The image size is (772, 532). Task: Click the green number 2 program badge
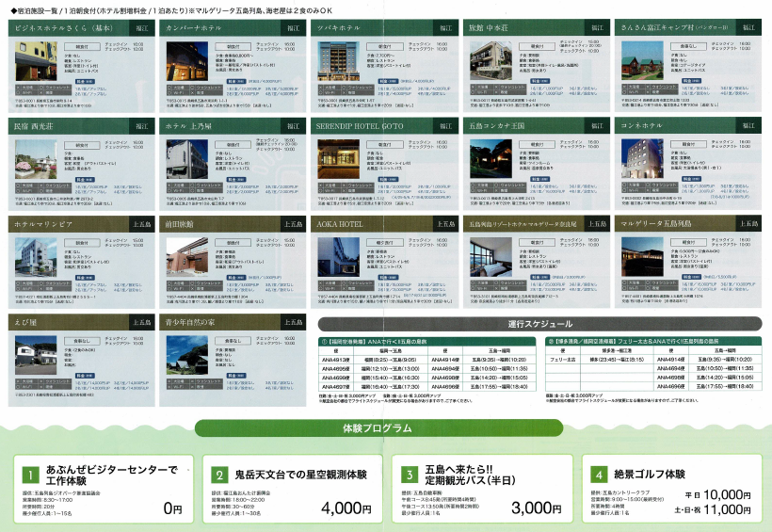219,475
